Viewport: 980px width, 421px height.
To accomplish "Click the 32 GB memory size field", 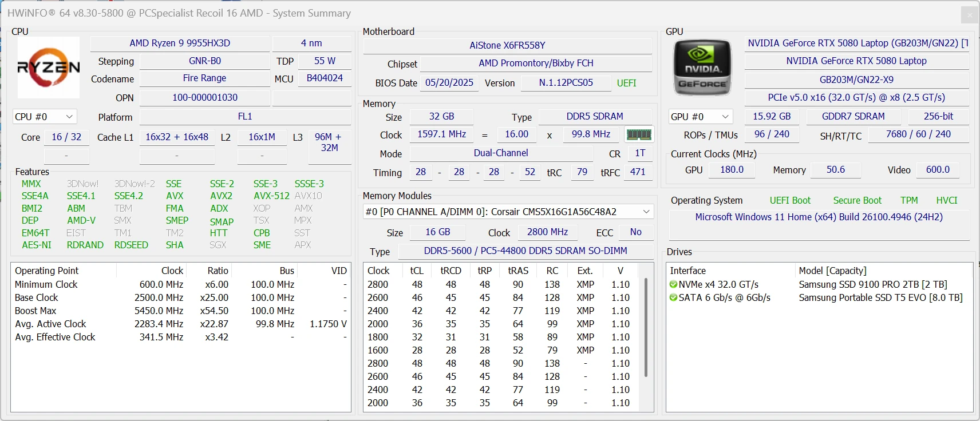I will click(441, 117).
